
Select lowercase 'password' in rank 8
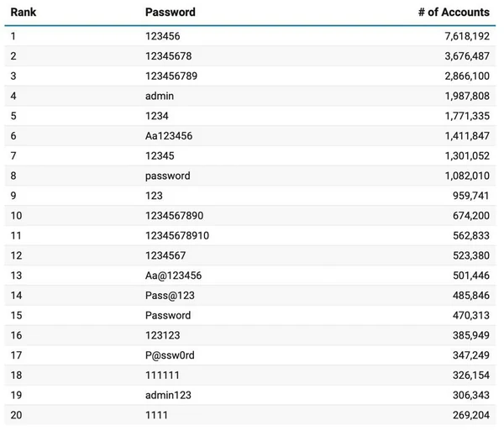[x=167, y=176]
